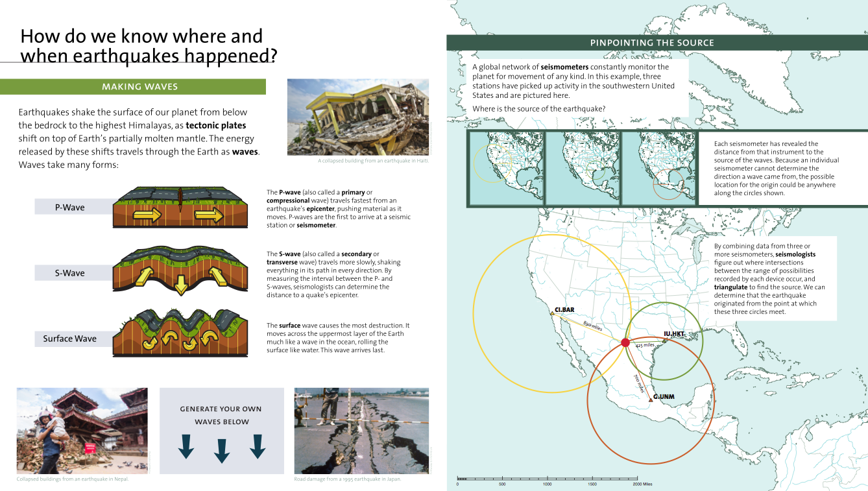Viewport: 868px width, 491px height.
Task: Click the bold word 'triangulate' in the map text
Action: point(730,287)
